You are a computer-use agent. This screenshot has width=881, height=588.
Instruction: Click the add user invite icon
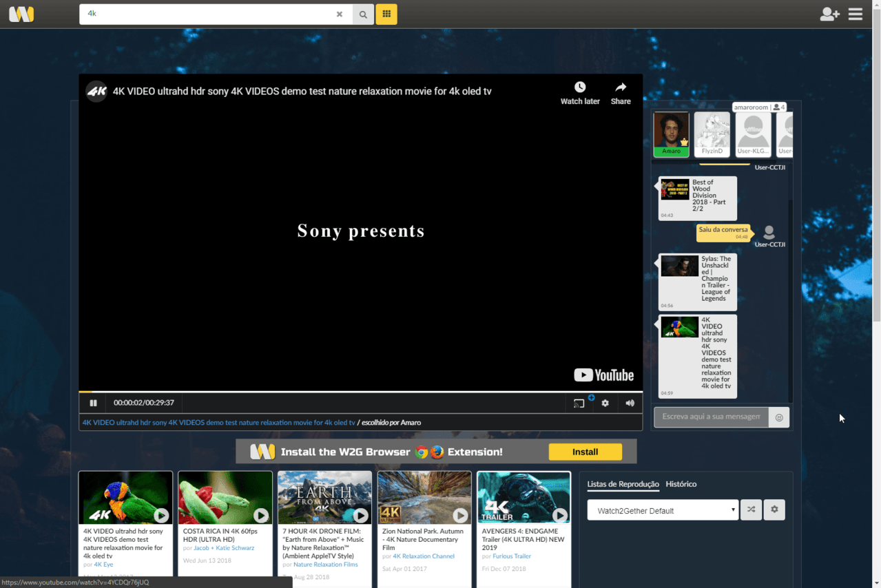(x=829, y=14)
